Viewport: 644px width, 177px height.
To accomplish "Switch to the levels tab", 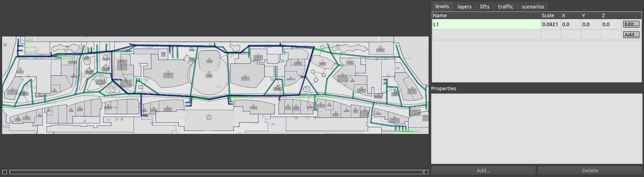I will coord(442,6).
